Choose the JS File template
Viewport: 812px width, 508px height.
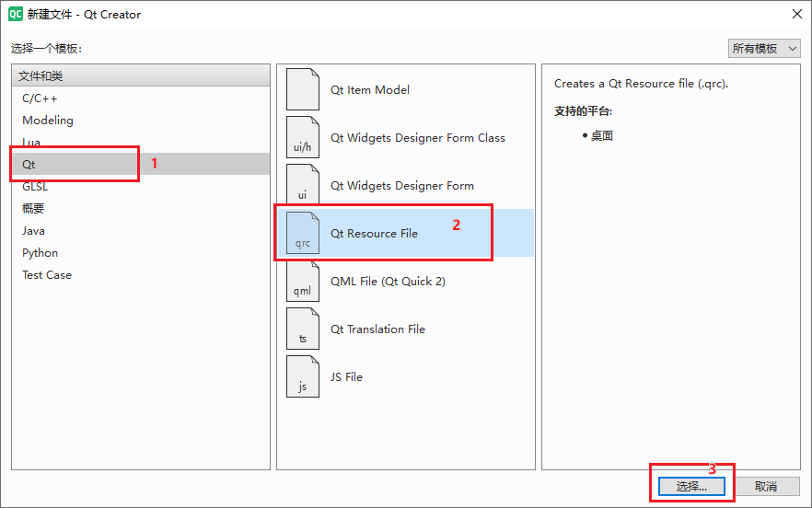(405, 376)
